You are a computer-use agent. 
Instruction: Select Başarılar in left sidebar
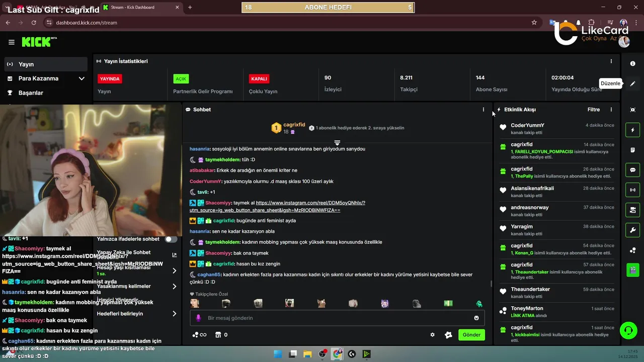(46, 93)
